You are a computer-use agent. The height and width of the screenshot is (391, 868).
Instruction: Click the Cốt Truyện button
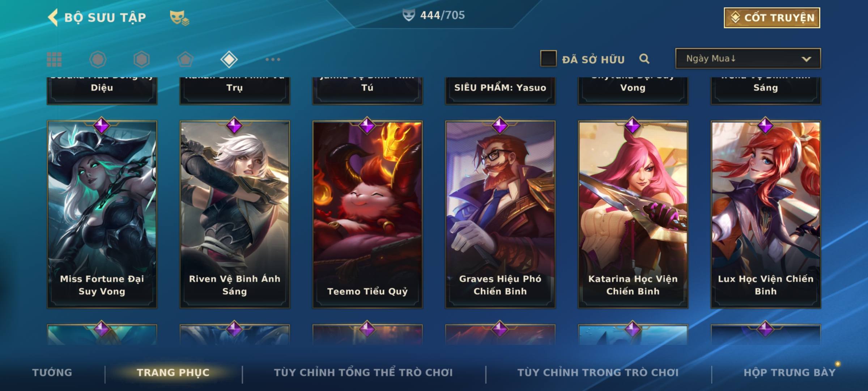[x=772, y=18]
